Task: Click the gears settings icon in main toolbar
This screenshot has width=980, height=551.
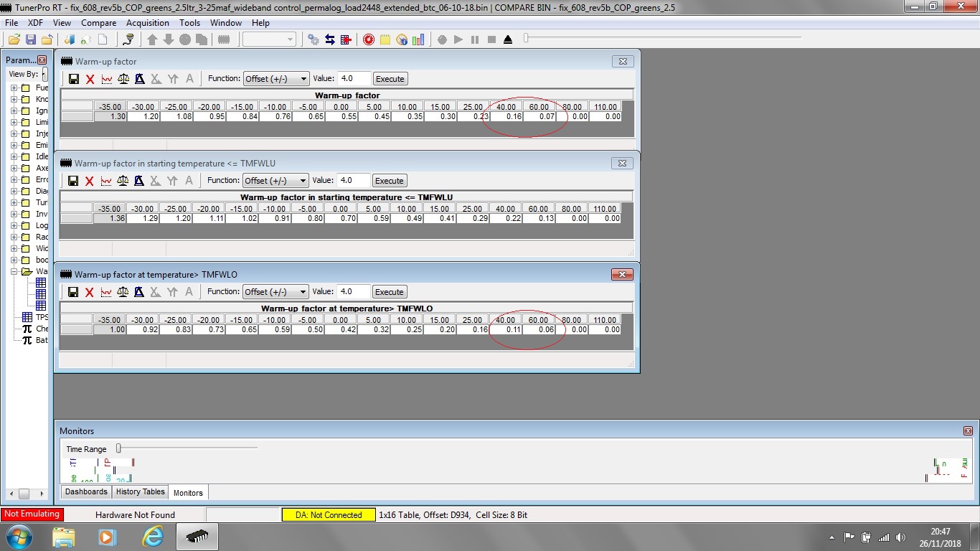Action: (x=314, y=39)
